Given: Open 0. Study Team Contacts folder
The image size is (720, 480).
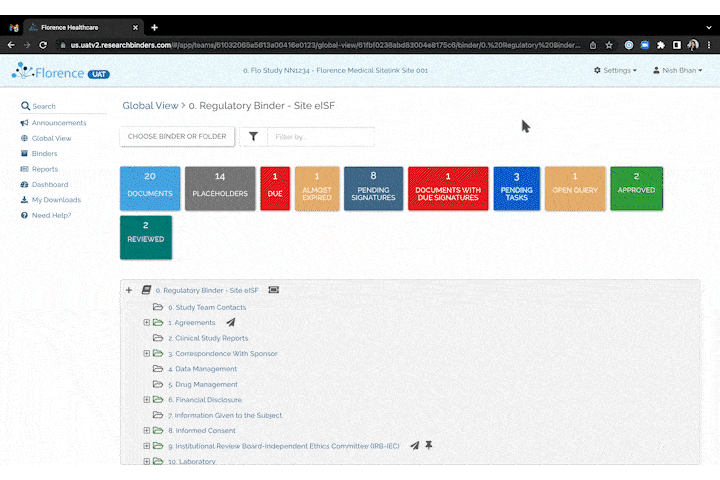Looking at the screenshot, I should coord(207,307).
